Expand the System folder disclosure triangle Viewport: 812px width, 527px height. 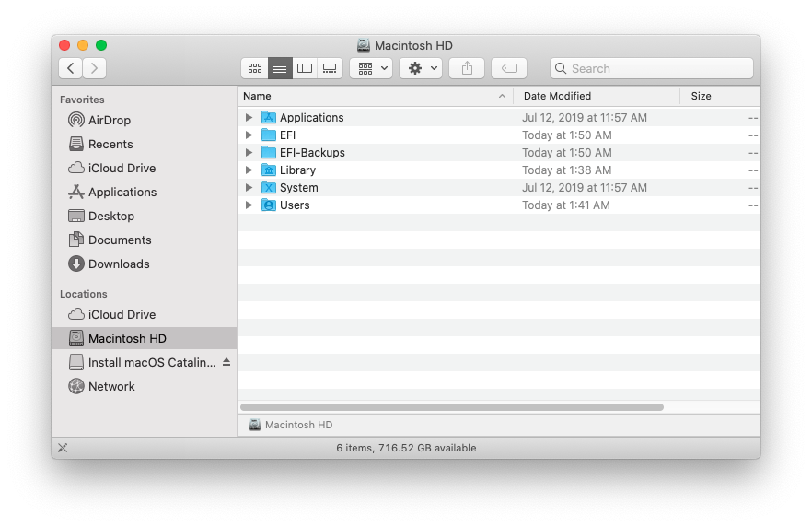249,188
